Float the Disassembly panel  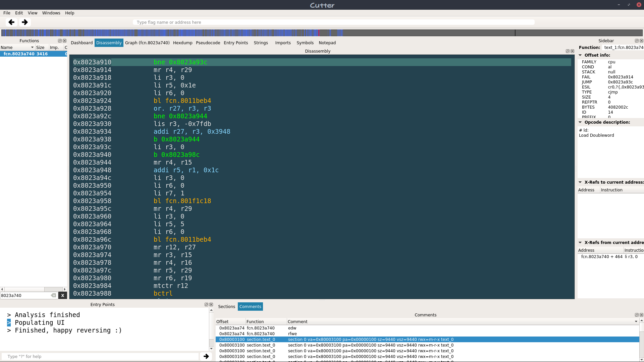[568, 51]
